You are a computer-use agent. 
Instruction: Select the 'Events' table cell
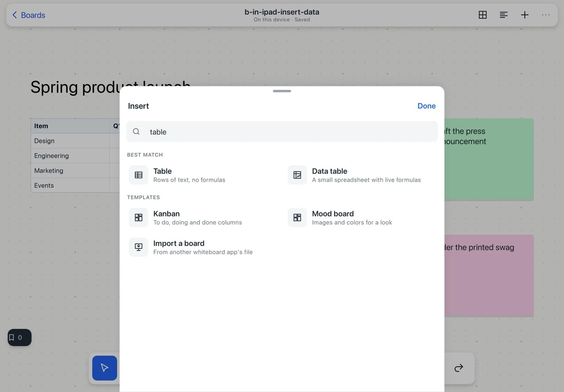click(70, 185)
